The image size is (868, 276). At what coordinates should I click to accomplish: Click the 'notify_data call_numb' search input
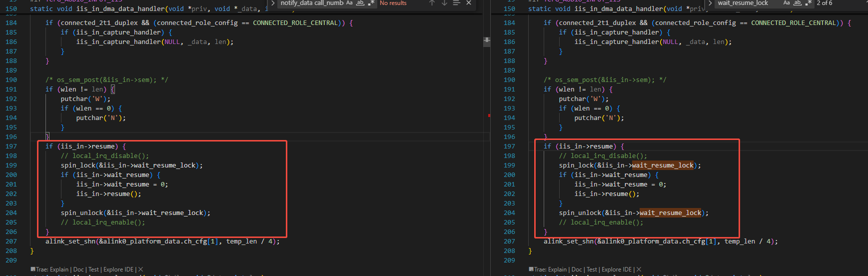[x=312, y=3]
